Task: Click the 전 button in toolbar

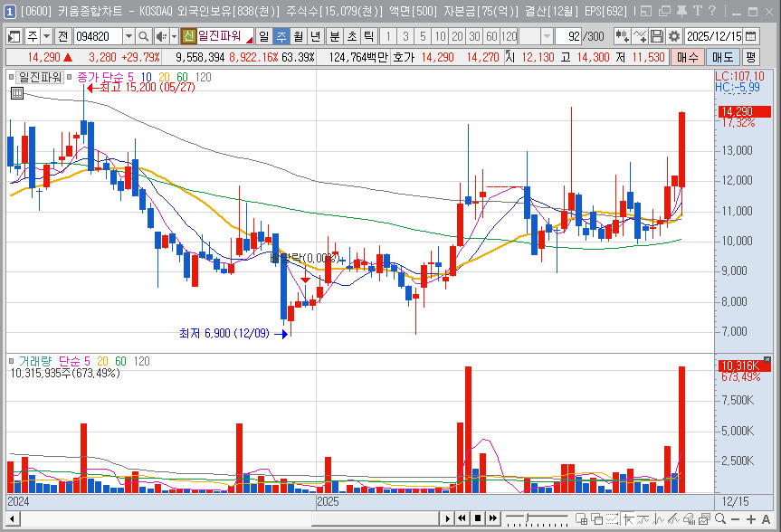Action: [x=62, y=36]
